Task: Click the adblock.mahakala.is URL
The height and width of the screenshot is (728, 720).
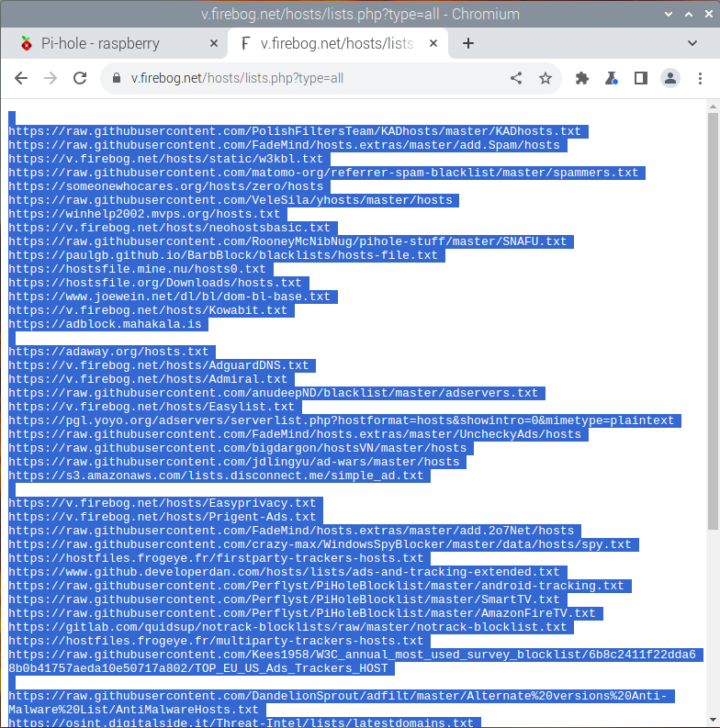Action: tap(105, 324)
